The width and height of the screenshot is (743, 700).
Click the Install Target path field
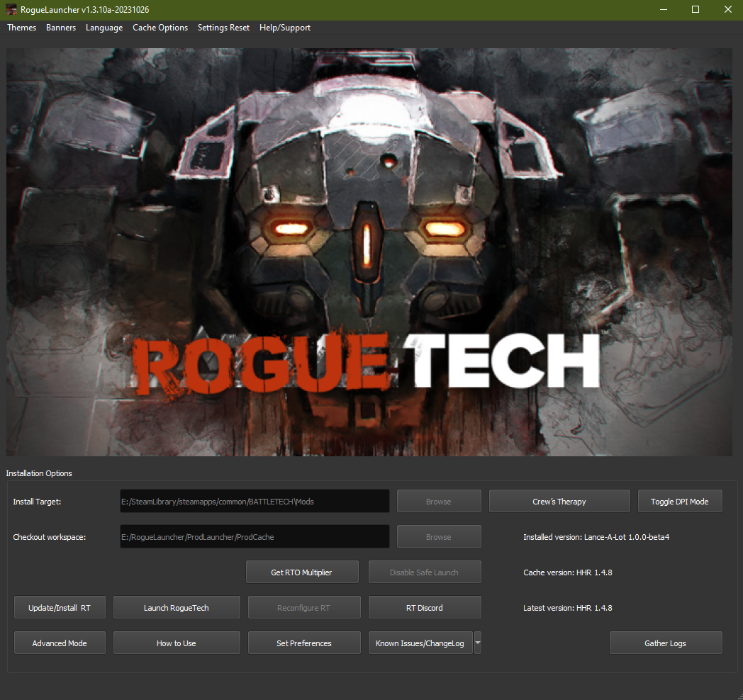[255, 501]
